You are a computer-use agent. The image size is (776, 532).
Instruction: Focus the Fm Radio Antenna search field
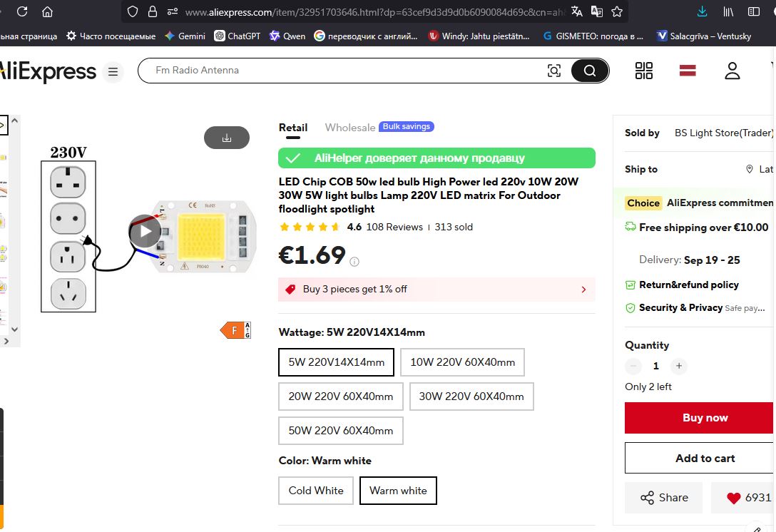(342, 71)
